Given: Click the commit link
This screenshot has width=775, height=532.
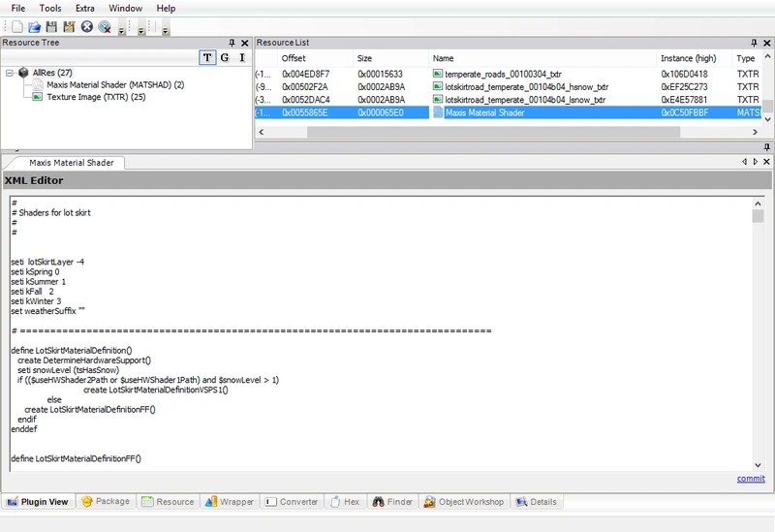Looking at the screenshot, I should pos(751,478).
